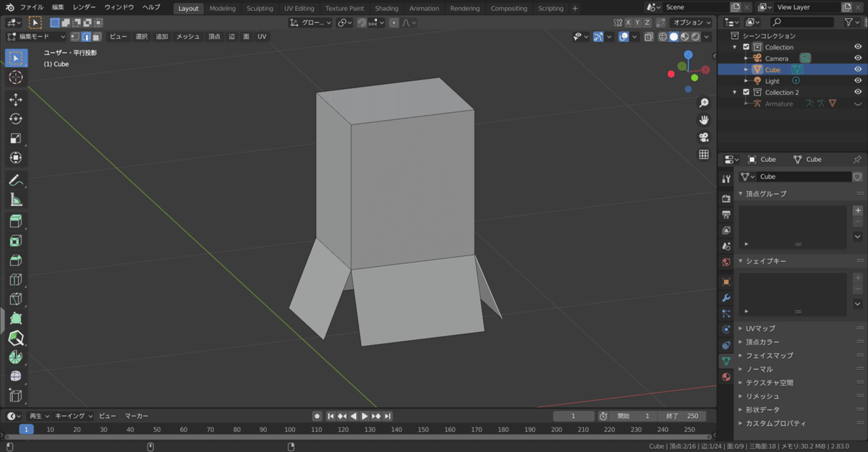The height and width of the screenshot is (452, 868).
Task: Switch perspective/orthographic grid icon
Action: [704, 154]
